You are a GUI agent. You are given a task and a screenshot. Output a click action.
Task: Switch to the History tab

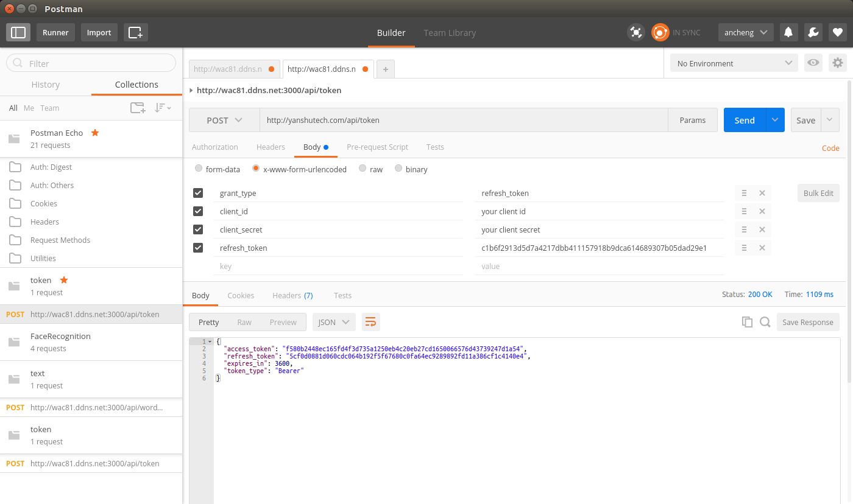click(x=46, y=85)
